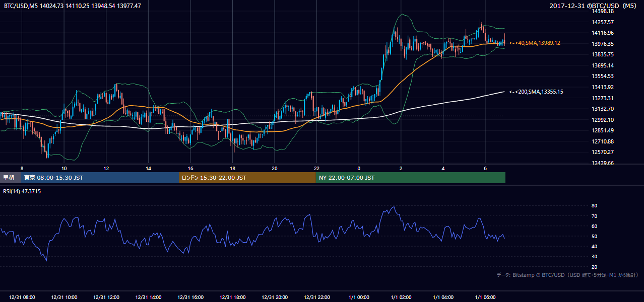
Task: Click hour tick '6' under price chart
Action: point(485,168)
